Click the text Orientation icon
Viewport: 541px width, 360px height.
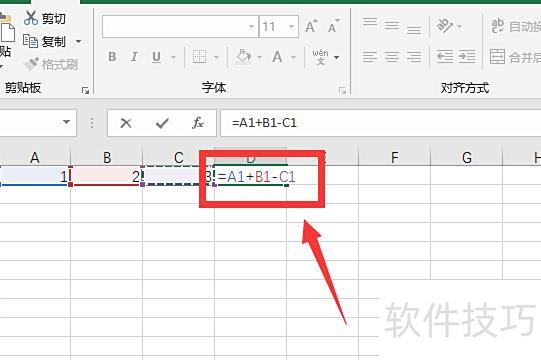pos(445,26)
